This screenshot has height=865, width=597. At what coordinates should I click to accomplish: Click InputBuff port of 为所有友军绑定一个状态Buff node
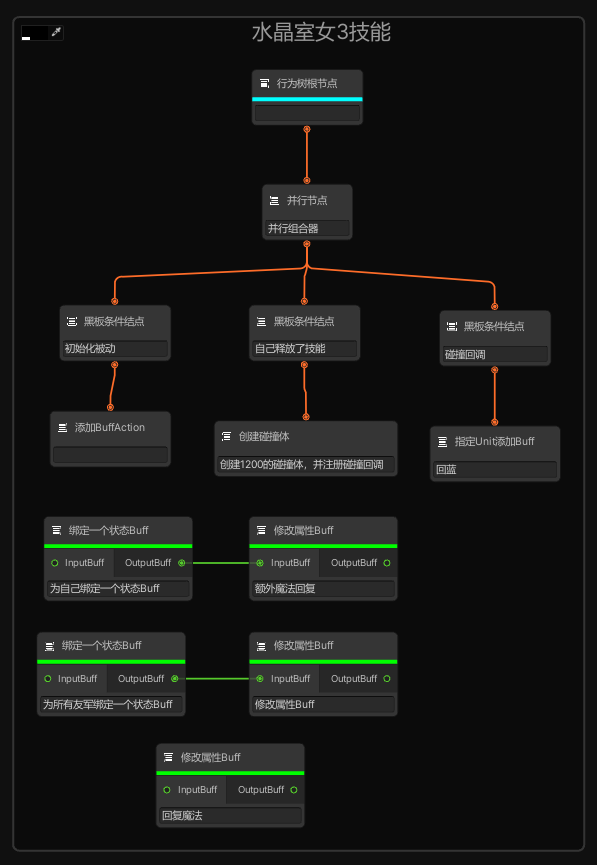pos(47,679)
